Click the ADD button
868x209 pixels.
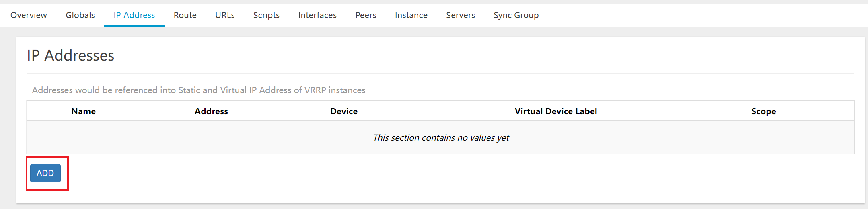(45, 173)
